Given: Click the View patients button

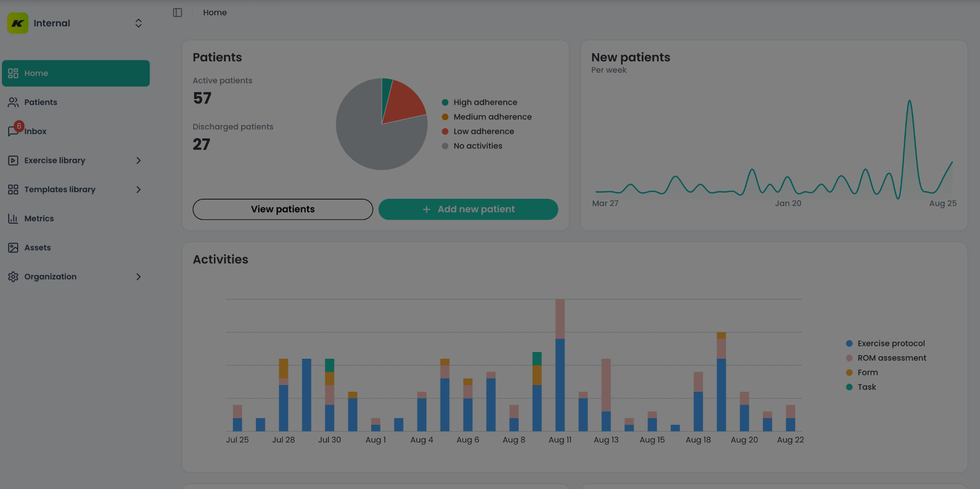Looking at the screenshot, I should 282,209.
